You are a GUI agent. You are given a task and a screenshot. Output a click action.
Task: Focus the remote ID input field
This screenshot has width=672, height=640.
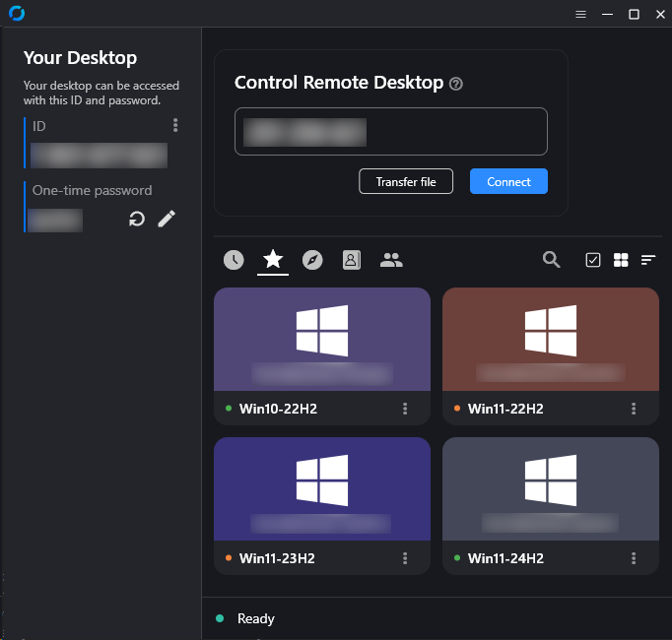coord(391,132)
